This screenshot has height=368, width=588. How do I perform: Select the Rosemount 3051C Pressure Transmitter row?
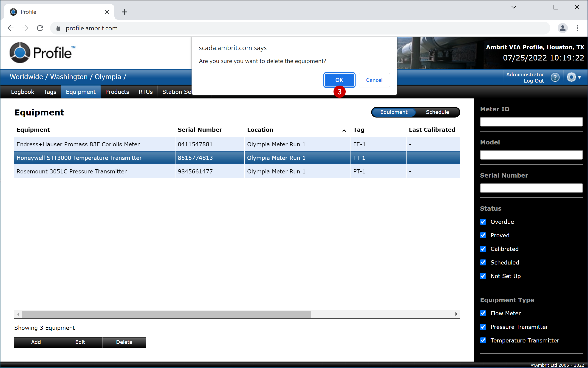click(237, 171)
